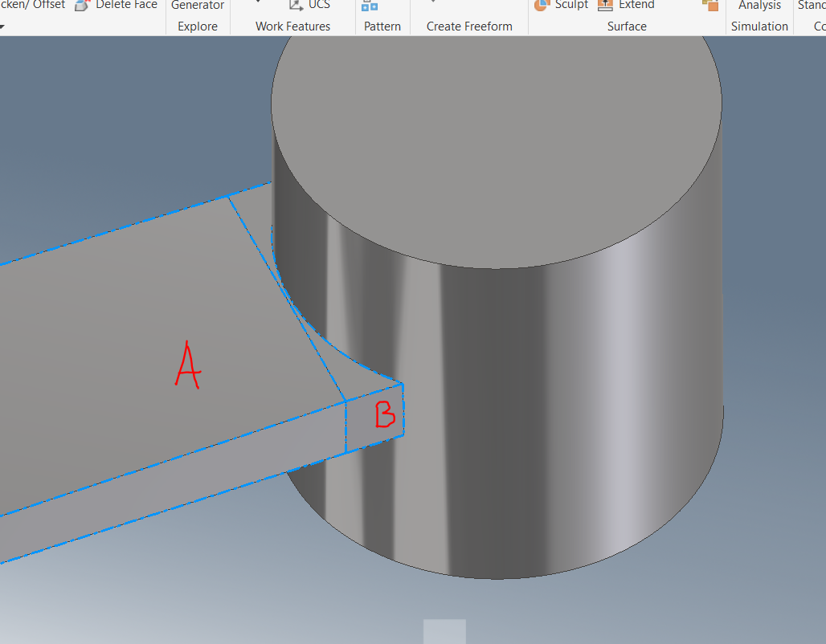The width and height of the screenshot is (826, 644).
Task: Launch the Generator command
Action: click(197, 6)
